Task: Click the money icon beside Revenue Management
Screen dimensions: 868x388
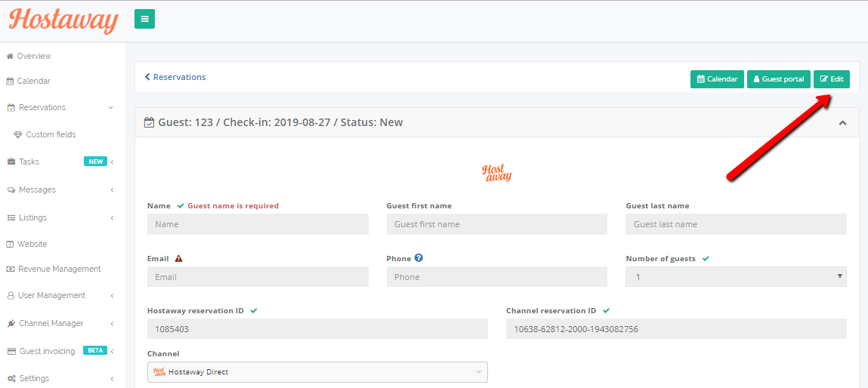Action: 10,269
